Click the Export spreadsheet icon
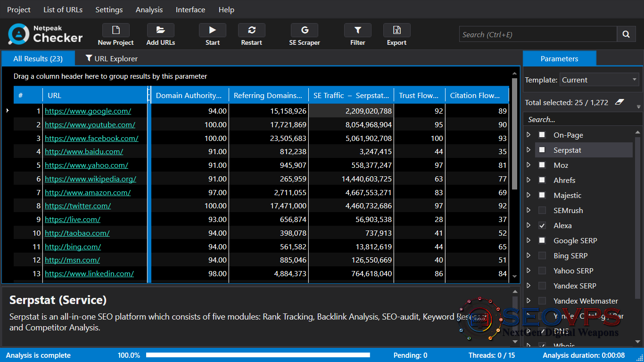Viewport: 644px width, 362px height. [x=396, y=30]
